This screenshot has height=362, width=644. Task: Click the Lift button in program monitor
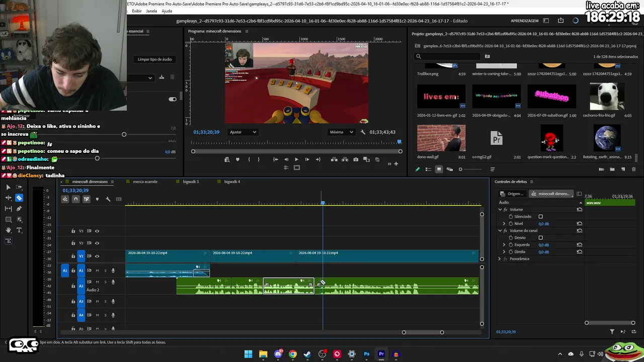click(x=334, y=159)
